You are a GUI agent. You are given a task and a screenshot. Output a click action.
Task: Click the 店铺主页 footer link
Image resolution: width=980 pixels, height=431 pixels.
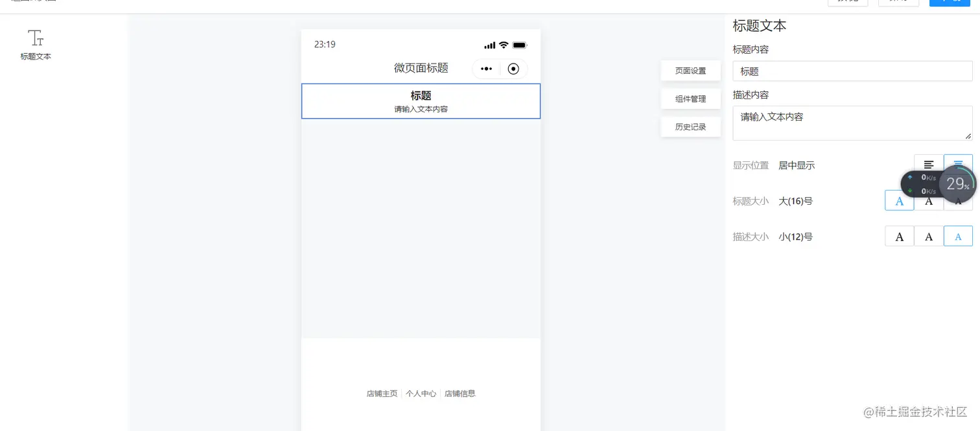click(x=382, y=393)
